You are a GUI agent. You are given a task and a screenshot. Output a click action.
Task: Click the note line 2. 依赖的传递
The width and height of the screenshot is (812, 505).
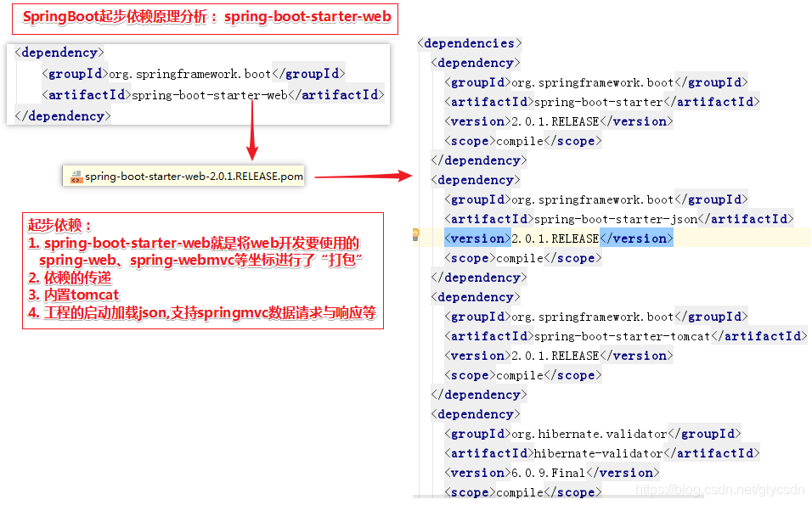pos(70,278)
